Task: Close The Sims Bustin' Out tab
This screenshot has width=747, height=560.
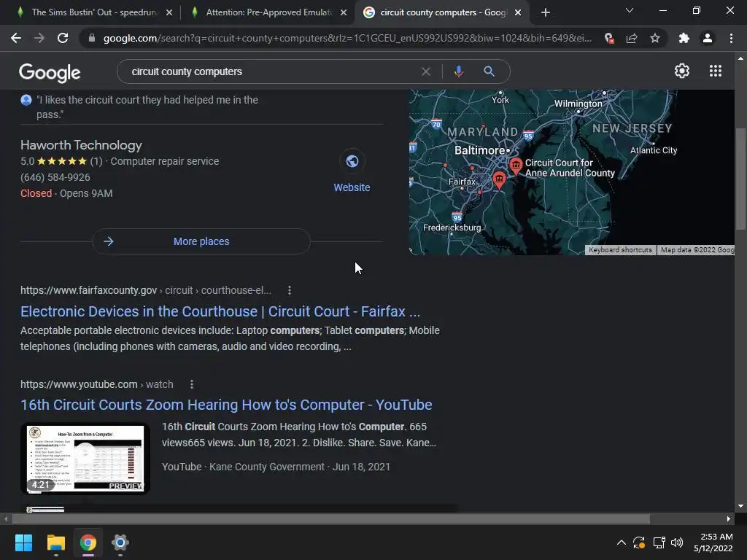Action: (x=169, y=12)
